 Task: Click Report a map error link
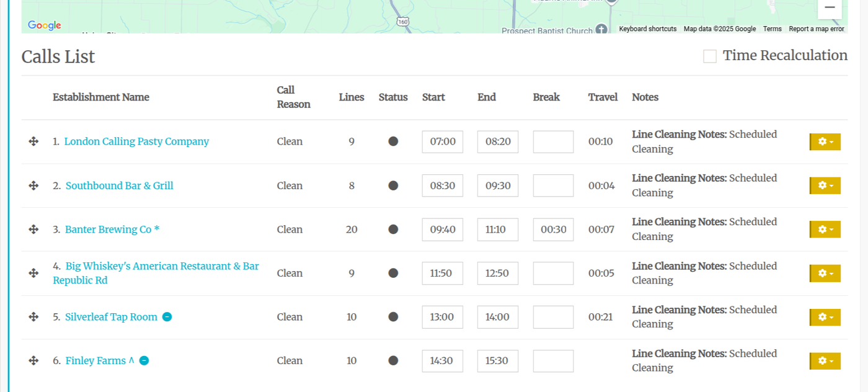coord(816,29)
